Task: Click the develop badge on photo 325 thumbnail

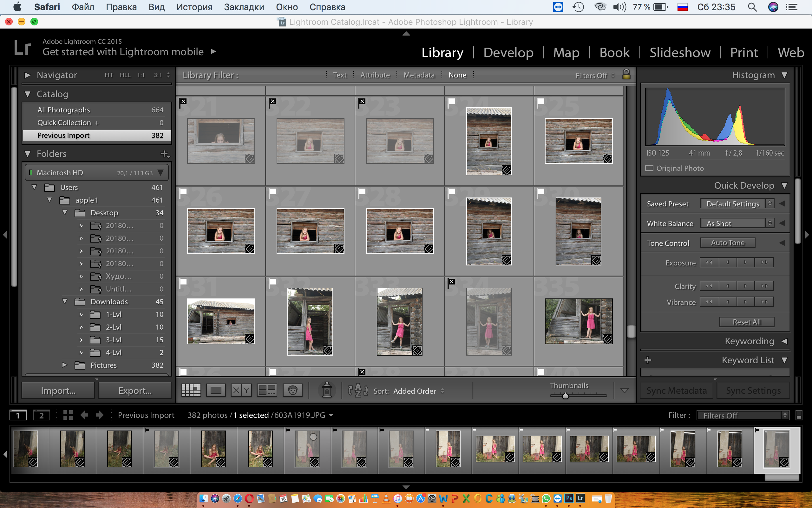Action: pyautogui.click(x=607, y=158)
